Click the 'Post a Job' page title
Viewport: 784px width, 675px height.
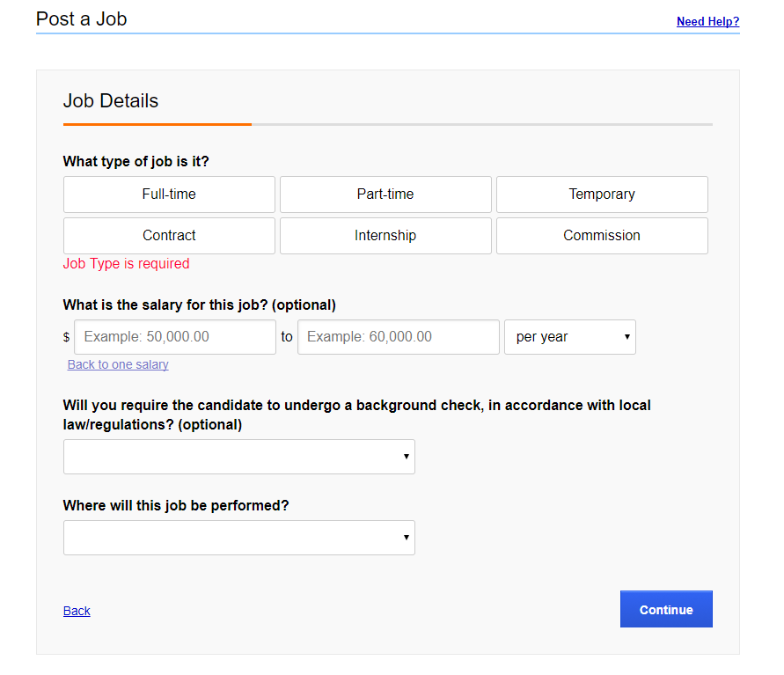coord(82,18)
